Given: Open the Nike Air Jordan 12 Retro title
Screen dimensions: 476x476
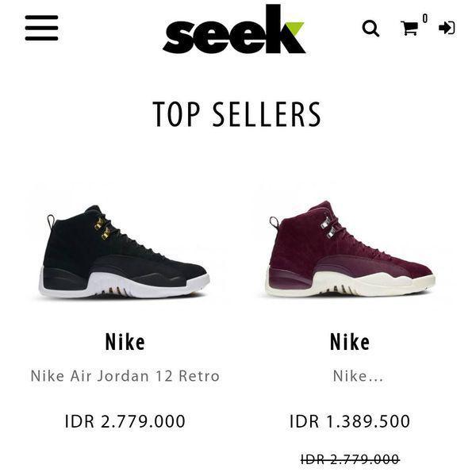Looking at the screenshot, I should click(x=125, y=376).
